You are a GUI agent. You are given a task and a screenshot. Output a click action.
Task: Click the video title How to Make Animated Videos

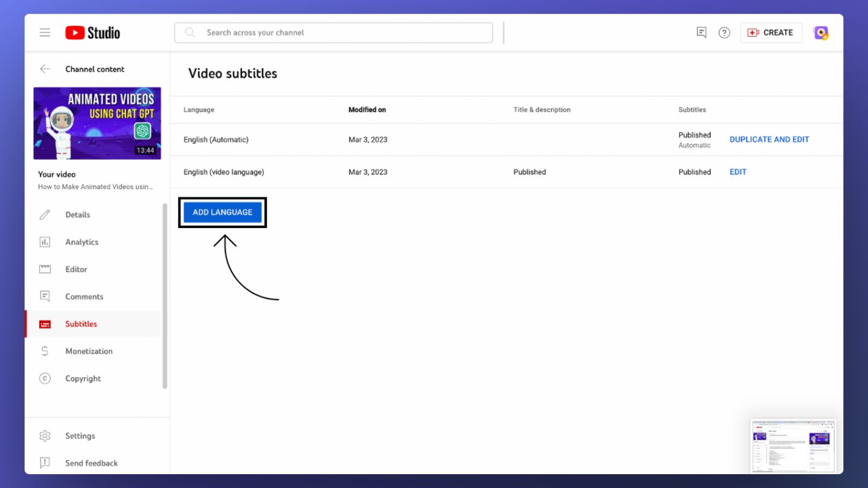(95, 187)
